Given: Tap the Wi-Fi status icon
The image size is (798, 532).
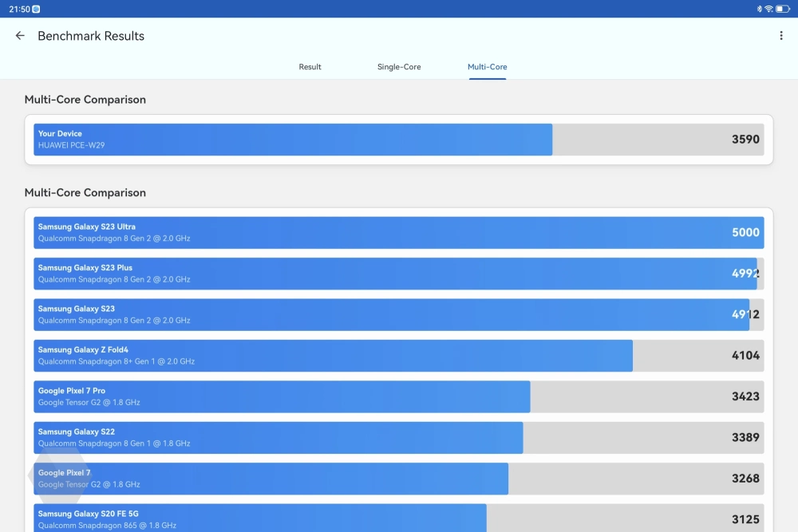Looking at the screenshot, I should point(768,9).
